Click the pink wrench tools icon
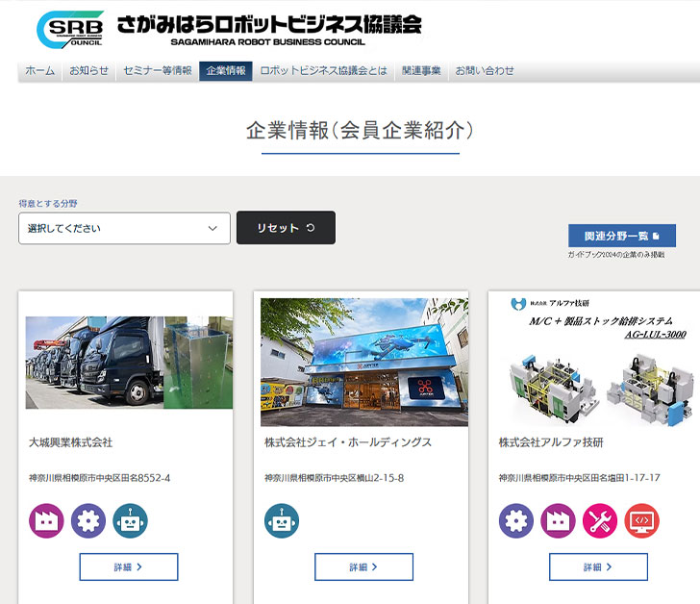700x604 pixels. [x=600, y=521]
